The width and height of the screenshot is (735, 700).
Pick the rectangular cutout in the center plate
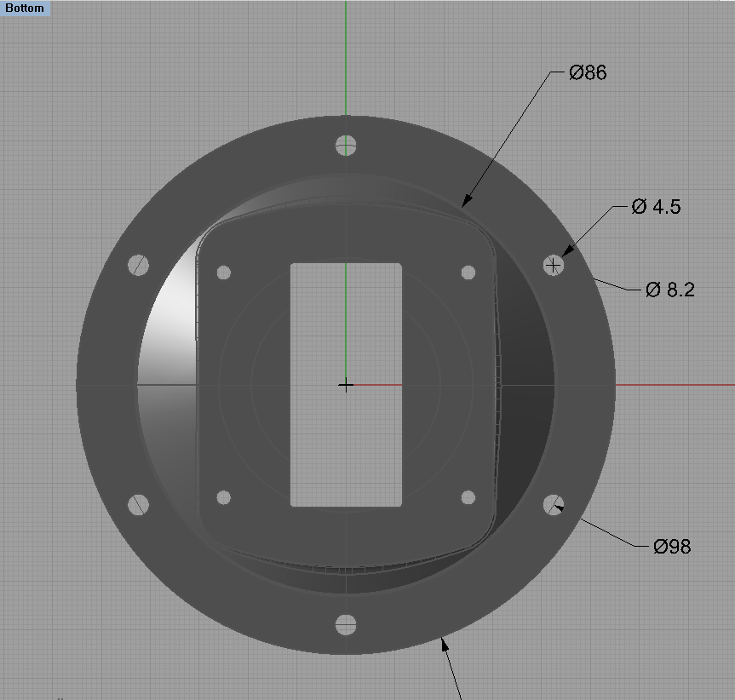click(x=346, y=385)
